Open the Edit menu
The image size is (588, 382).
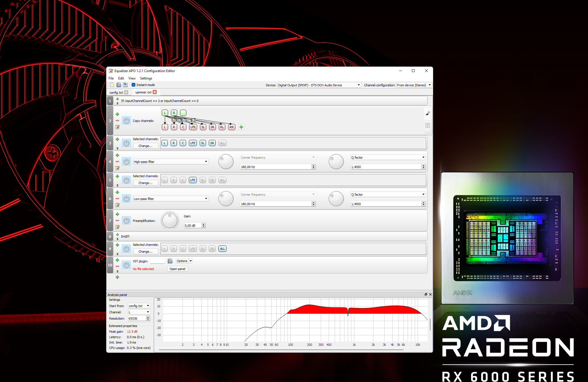(121, 78)
